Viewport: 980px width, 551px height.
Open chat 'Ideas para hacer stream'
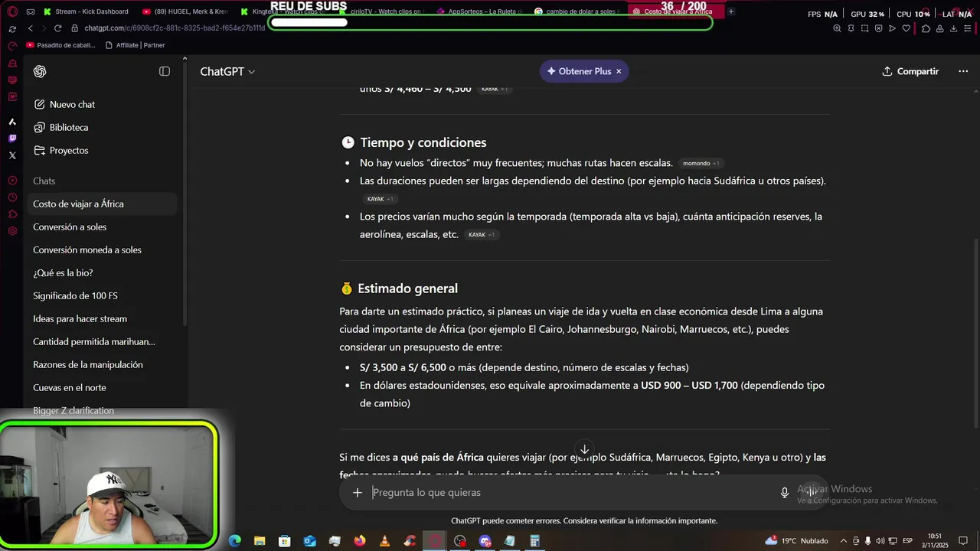[x=103, y=318]
